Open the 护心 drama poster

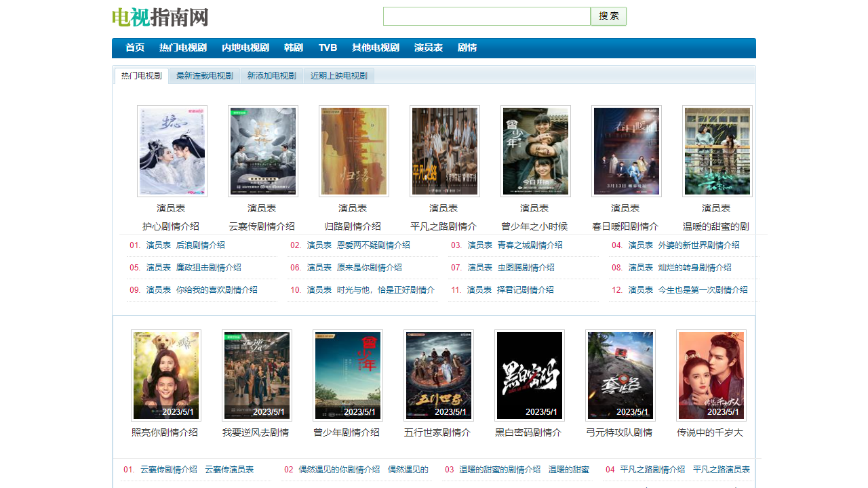pyautogui.click(x=172, y=151)
